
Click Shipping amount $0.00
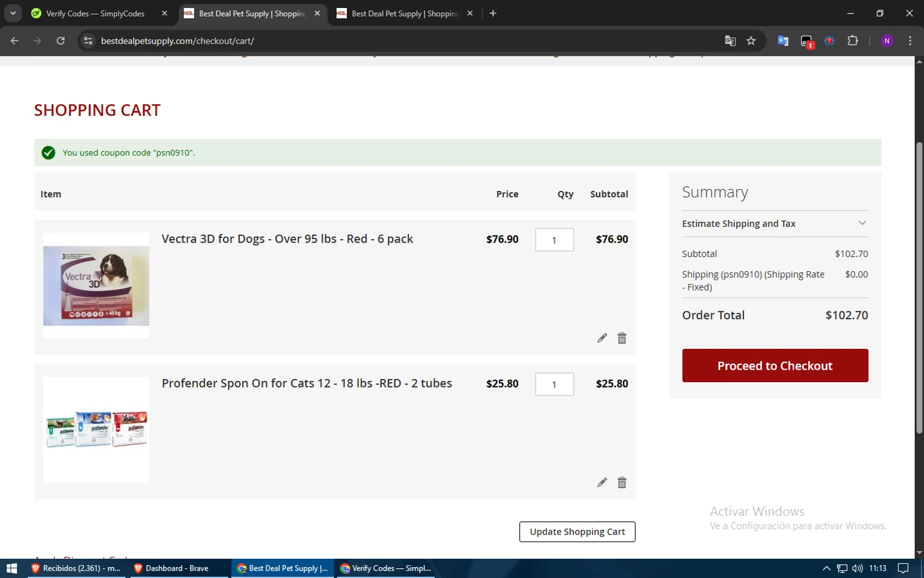click(x=856, y=274)
